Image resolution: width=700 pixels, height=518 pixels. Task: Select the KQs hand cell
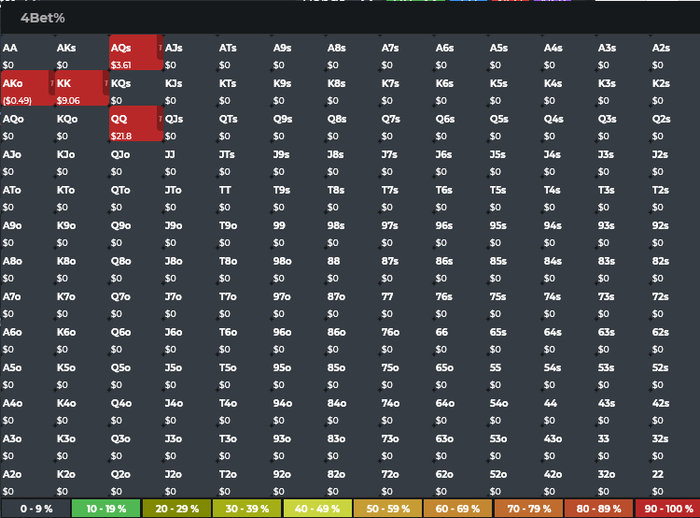pyautogui.click(x=136, y=88)
